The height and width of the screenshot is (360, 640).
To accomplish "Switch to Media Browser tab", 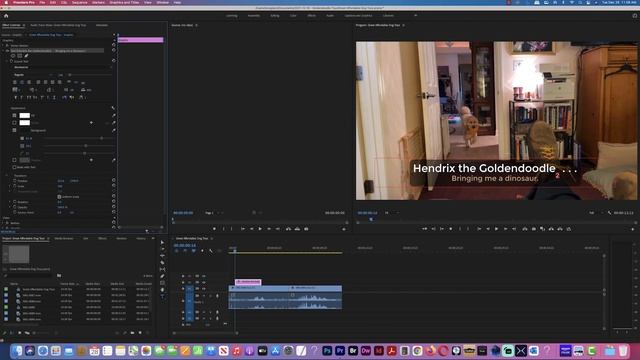I will pos(64,238).
